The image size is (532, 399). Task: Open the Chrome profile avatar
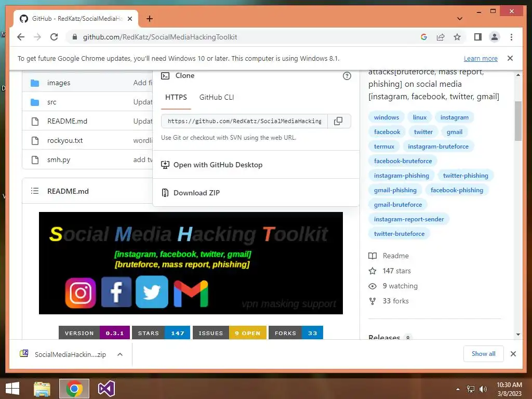click(495, 37)
